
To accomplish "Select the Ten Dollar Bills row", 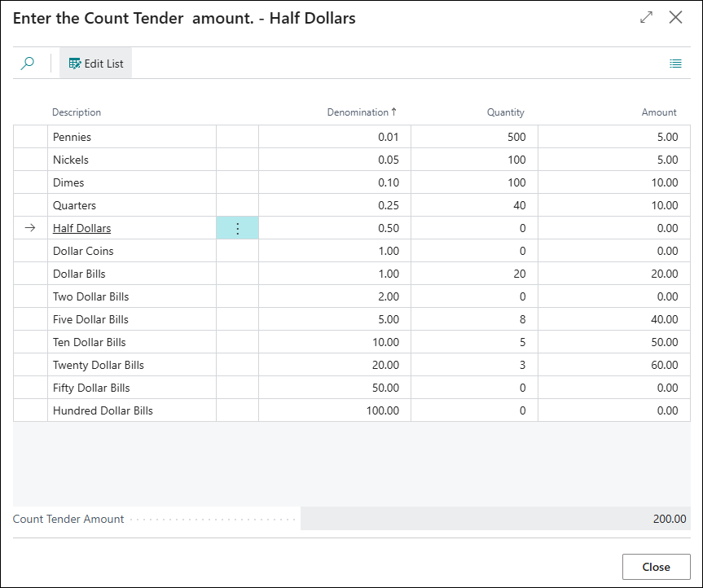I will [352, 342].
